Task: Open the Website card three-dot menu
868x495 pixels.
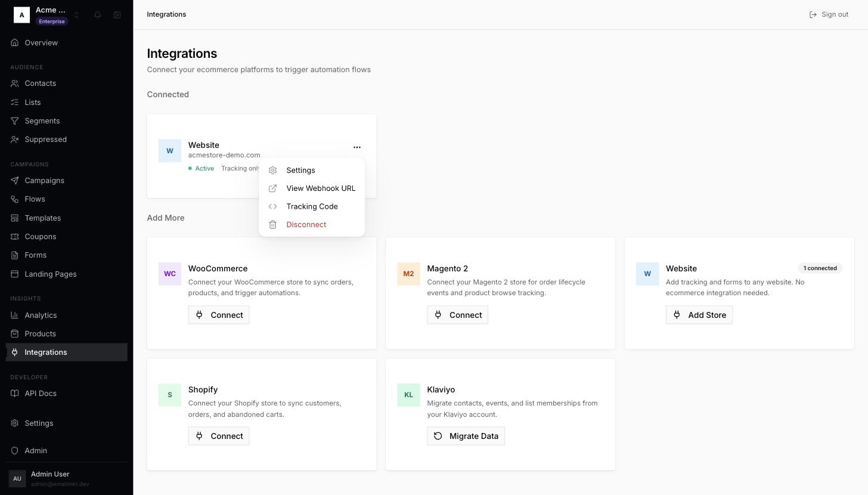Action: coord(356,147)
